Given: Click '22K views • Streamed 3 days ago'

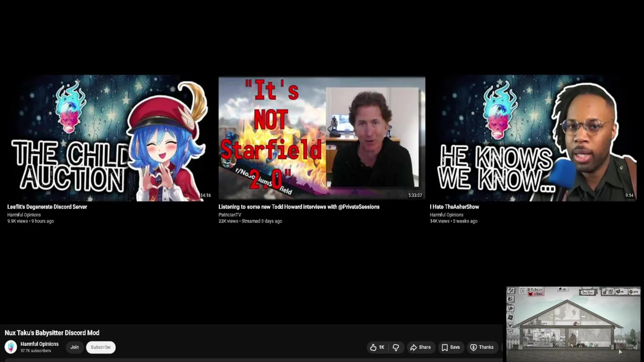Looking at the screenshot, I should coord(250,221).
